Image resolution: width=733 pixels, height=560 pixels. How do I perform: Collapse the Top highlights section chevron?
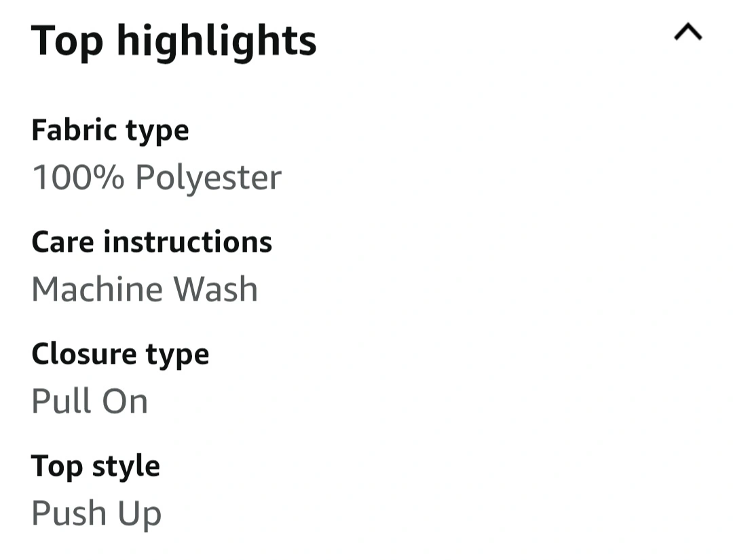(688, 33)
